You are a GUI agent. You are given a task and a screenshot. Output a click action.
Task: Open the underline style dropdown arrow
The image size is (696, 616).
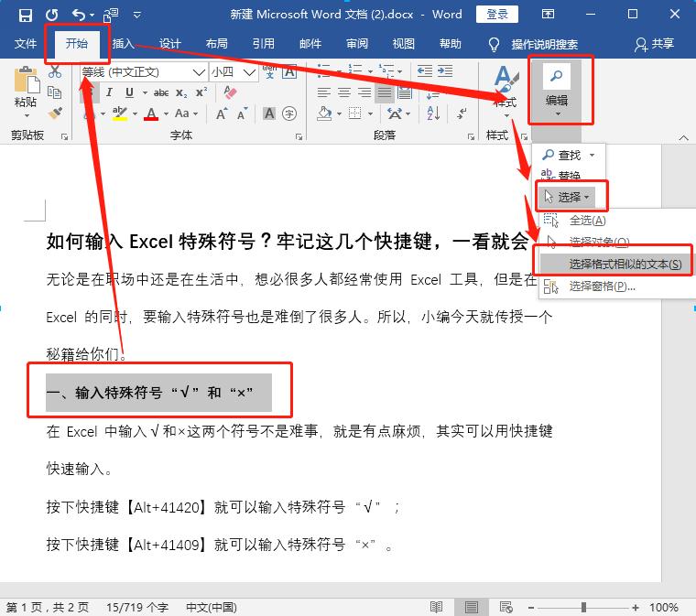pyautogui.click(x=145, y=92)
